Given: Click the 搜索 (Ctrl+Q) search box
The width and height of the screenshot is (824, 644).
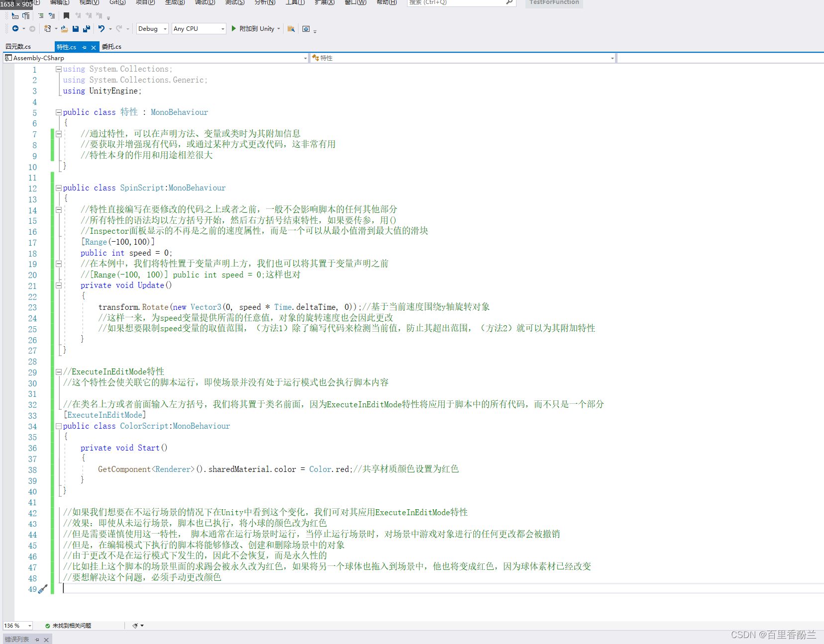Looking at the screenshot, I should pyautogui.click(x=461, y=2).
